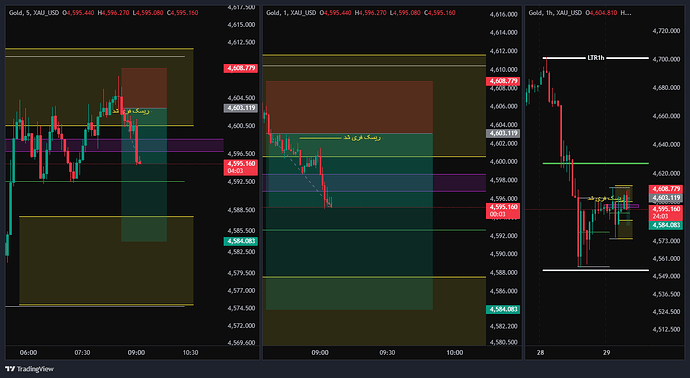
Task: Click the 09:30 time axis label
Action: point(387,352)
